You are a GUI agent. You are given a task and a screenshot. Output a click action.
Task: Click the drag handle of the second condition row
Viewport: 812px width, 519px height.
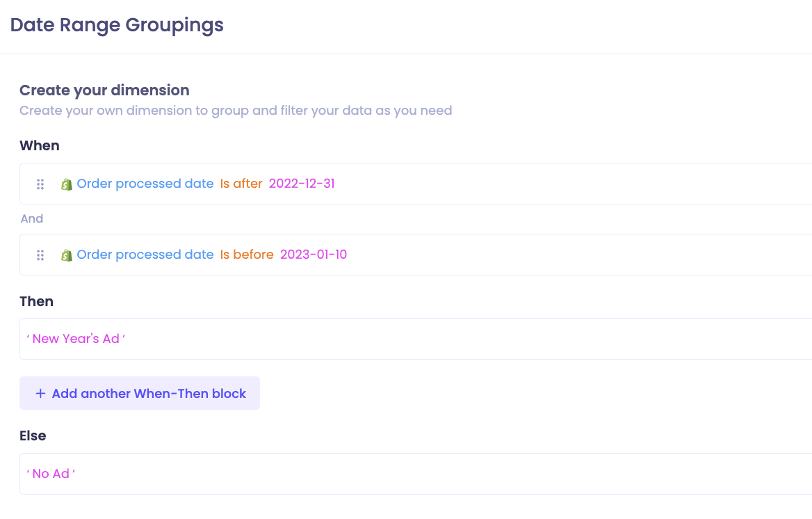click(40, 255)
